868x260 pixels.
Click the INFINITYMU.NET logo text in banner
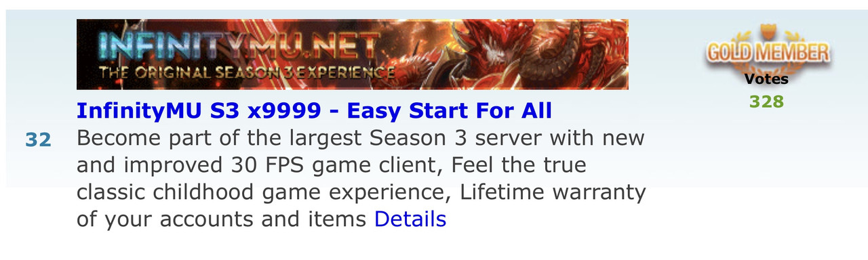click(x=239, y=45)
